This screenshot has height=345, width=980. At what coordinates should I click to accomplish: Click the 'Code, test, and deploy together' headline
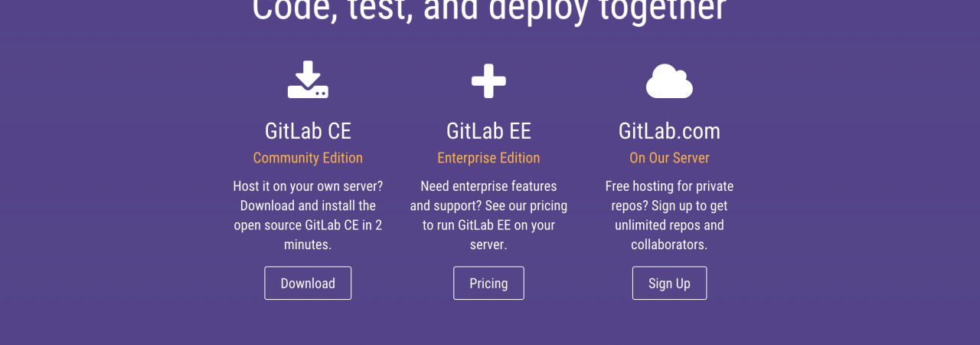pos(488,9)
